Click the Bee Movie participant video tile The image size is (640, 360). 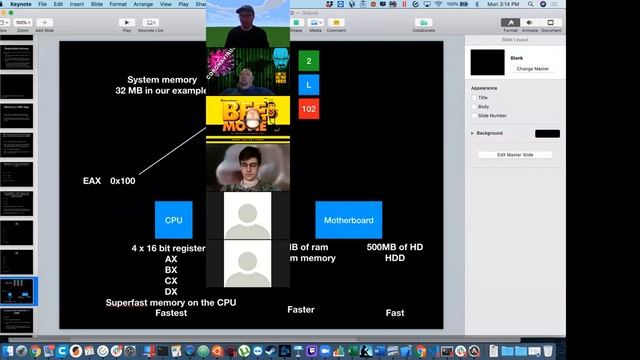click(248, 120)
